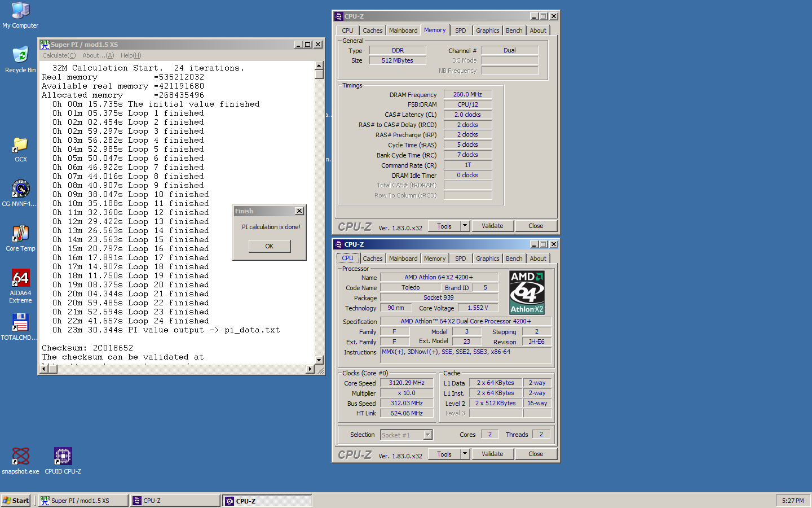Viewport: 812px width, 508px height.
Task: Click the 5:27 PM system clock
Action: (x=793, y=501)
